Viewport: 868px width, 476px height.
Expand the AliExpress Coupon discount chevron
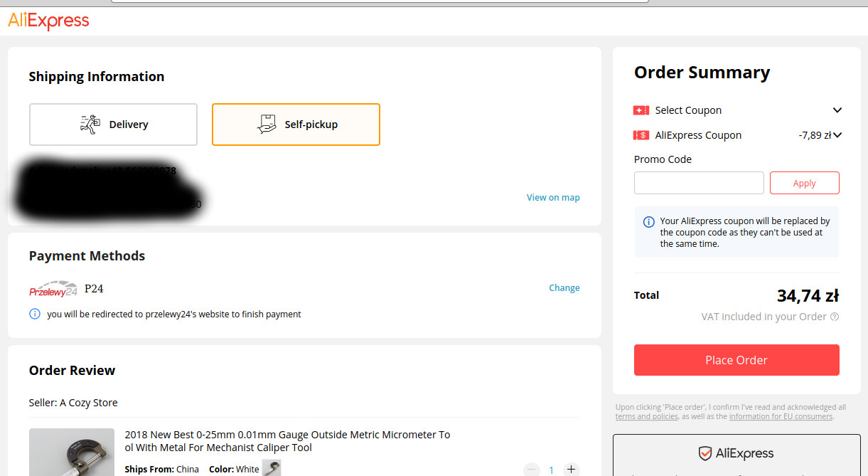click(837, 135)
